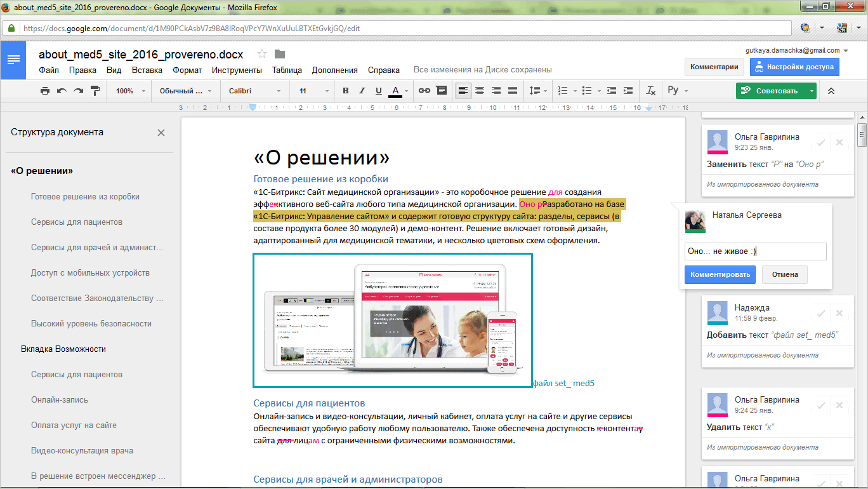868x489 pixels.
Task: Click the Clear formatting icon
Action: click(650, 91)
